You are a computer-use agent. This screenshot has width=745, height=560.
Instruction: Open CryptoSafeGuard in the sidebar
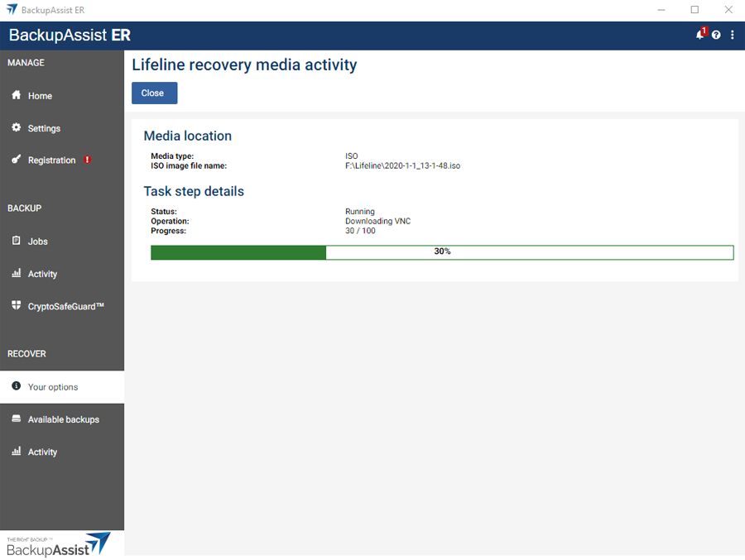(x=62, y=306)
